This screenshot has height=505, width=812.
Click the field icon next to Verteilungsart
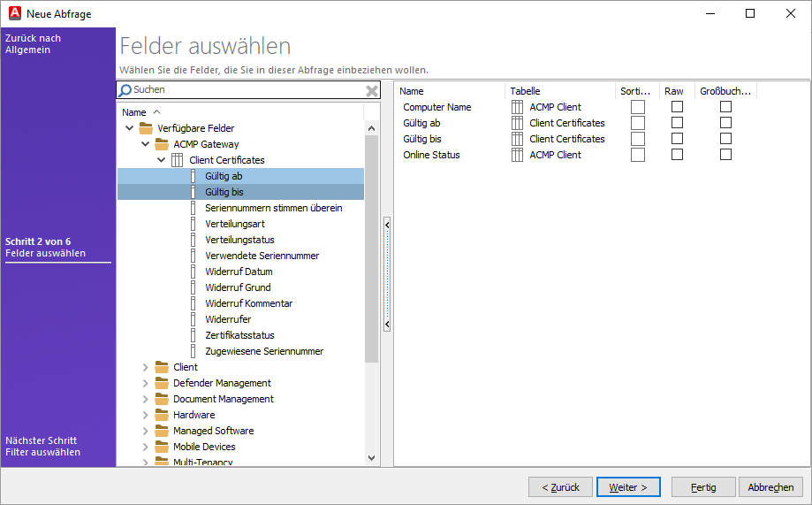[194, 224]
